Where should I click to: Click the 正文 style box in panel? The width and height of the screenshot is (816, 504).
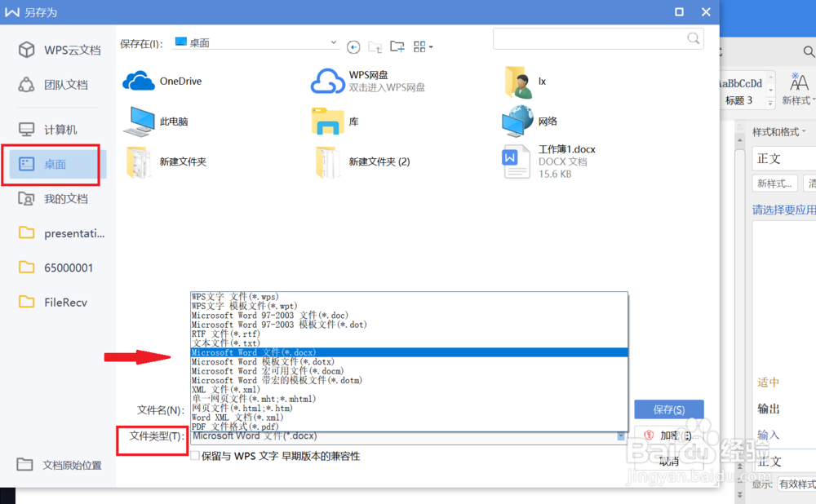click(783, 159)
